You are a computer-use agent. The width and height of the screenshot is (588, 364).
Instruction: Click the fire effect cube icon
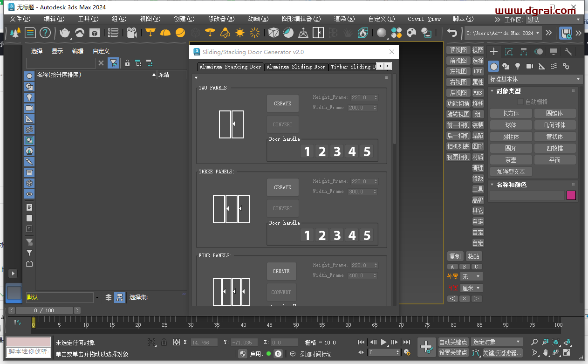[x=363, y=33]
